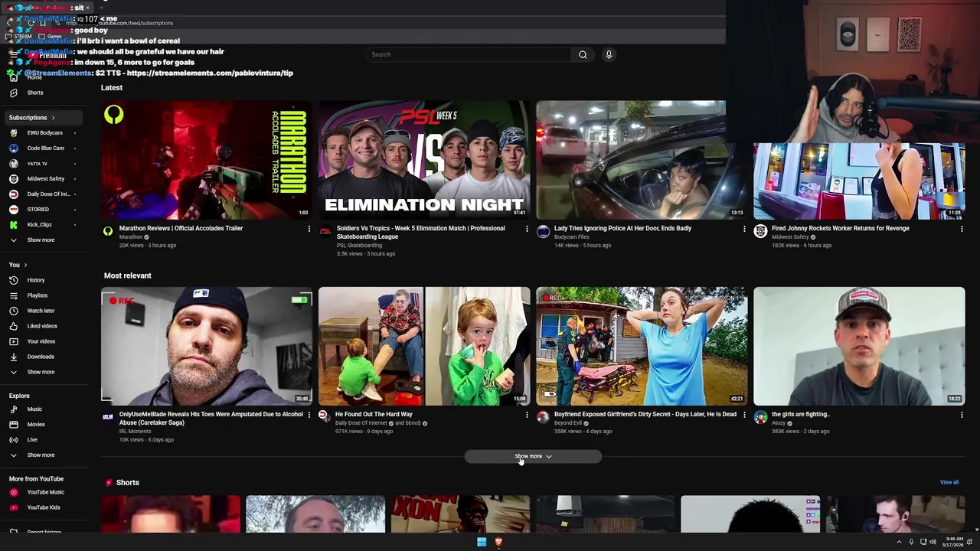Click the Brave browser taskbar icon
Screen dimensions: 980x551
coord(498,542)
